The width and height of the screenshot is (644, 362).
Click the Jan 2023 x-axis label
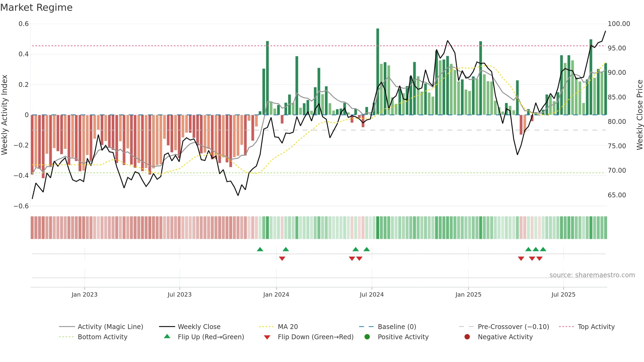85,294
